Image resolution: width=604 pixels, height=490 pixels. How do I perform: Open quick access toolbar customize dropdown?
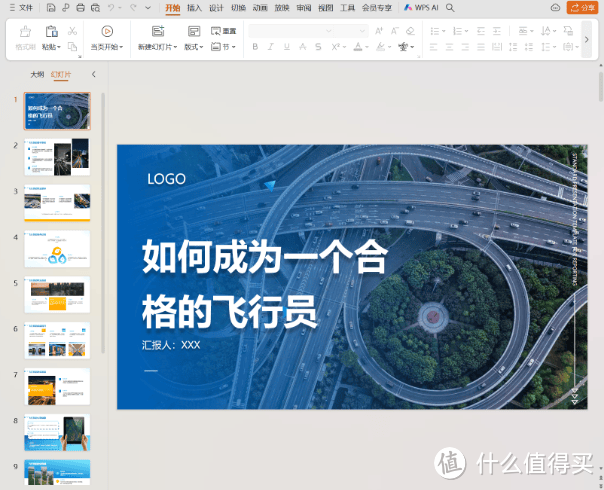coord(148,8)
